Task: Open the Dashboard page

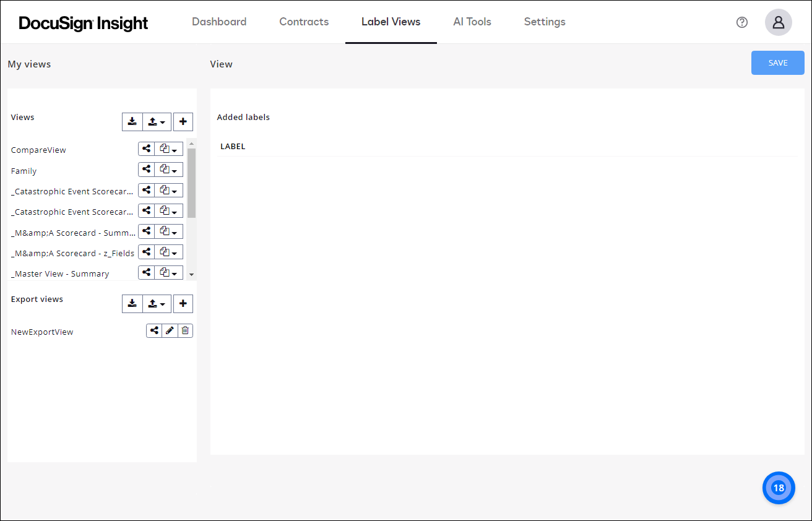Action: pos(219,22)
